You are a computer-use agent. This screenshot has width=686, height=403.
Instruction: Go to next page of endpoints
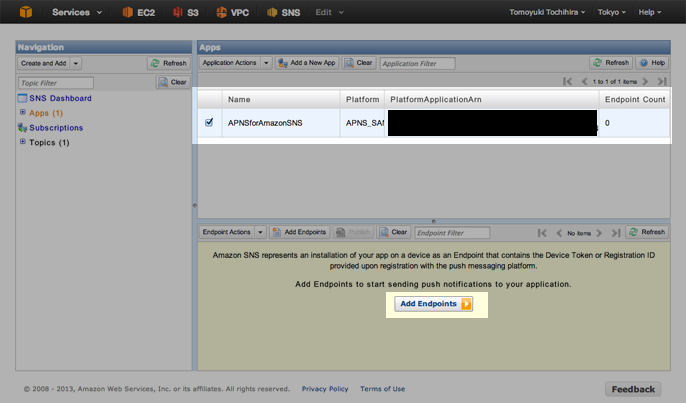pyautogui.click(x=599, y=233)
